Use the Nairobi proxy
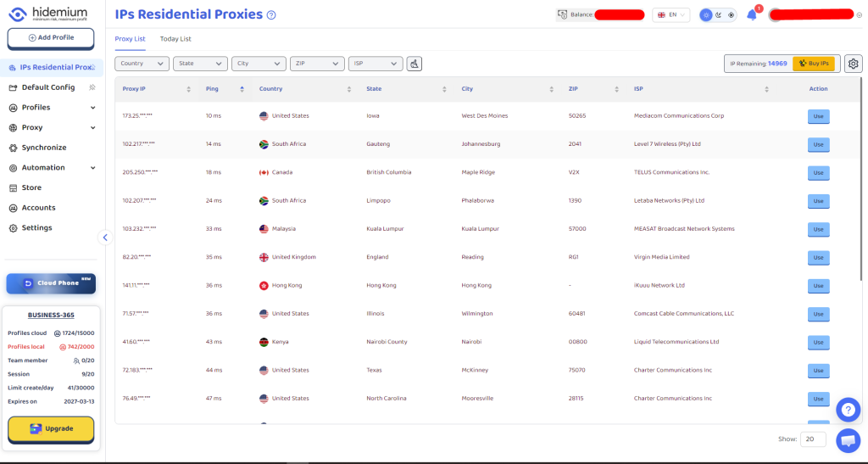This screenshot has height=464, width=868. tap(818, 342)
